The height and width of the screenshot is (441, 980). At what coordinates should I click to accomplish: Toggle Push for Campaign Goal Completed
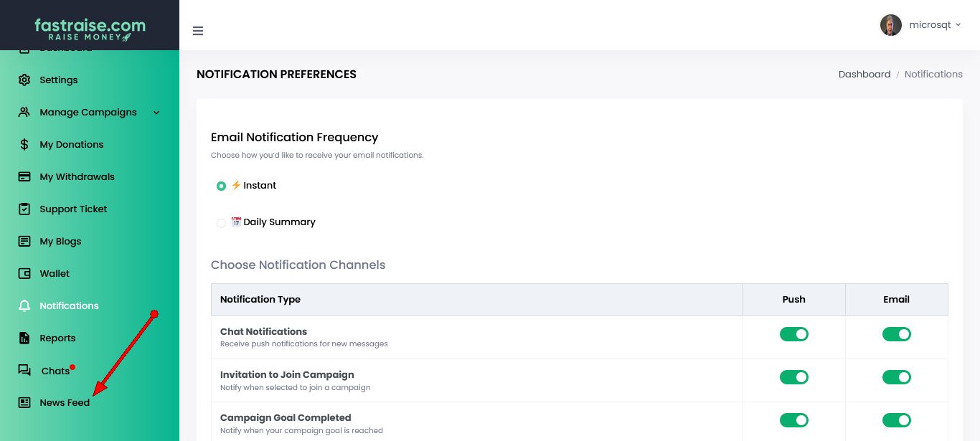click(x=793, y=420)
